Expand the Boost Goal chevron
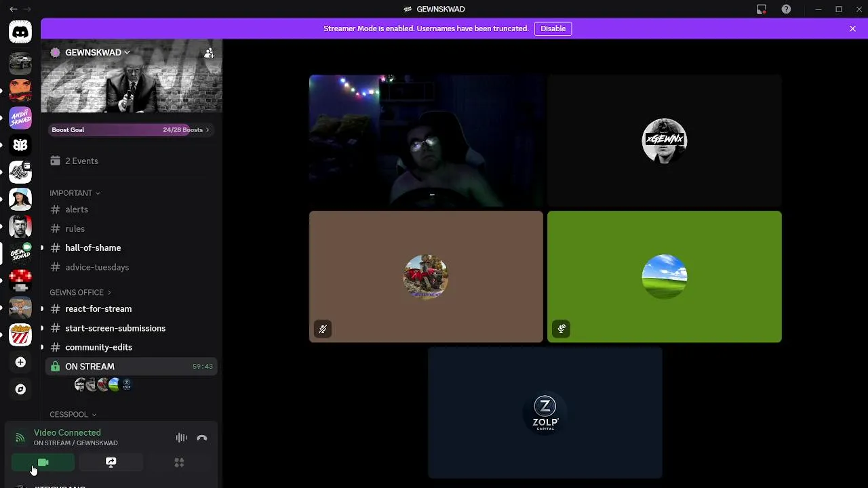The image size is (868, 488). coord(208,130)
